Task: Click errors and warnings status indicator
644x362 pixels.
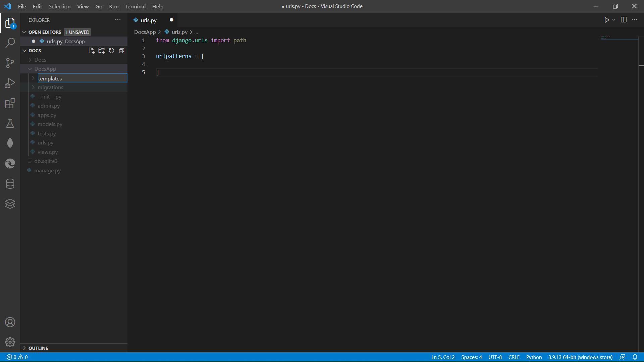Action: [x=17, y=357]
